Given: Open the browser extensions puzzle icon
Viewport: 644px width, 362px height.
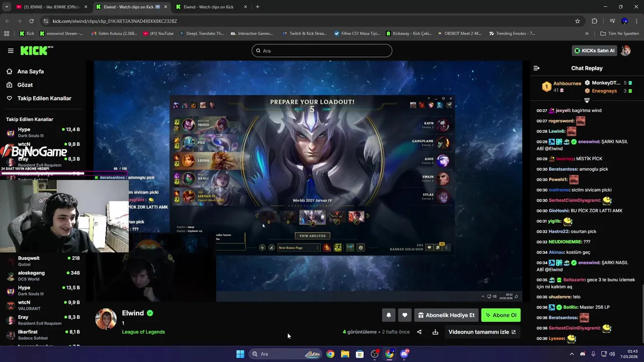Looking at the screenshot, I should [x=595, y=21].
